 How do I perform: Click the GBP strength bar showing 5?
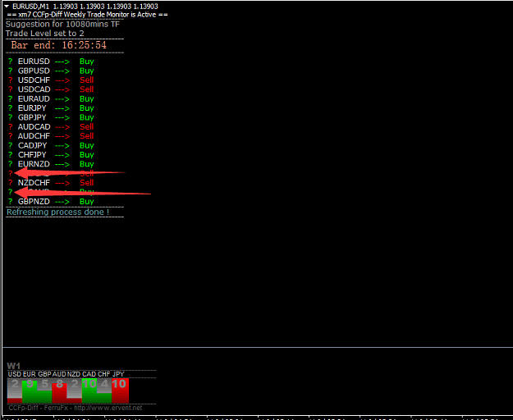point(44,390)
